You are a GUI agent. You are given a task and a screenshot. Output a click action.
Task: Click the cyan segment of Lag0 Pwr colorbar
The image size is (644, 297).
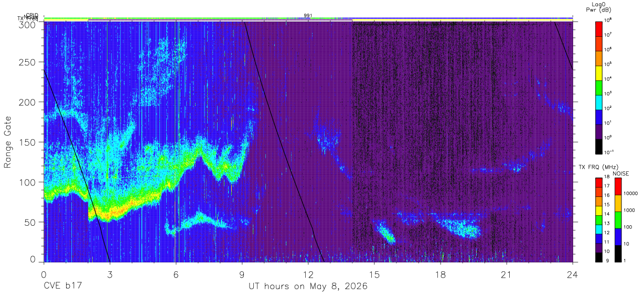point(599,102)
